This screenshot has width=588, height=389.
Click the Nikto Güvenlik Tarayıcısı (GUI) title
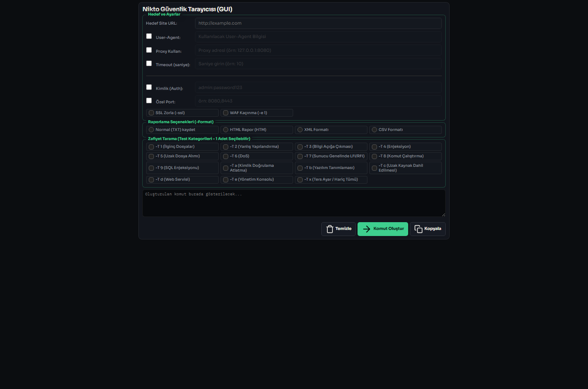(x=187, y=9)
